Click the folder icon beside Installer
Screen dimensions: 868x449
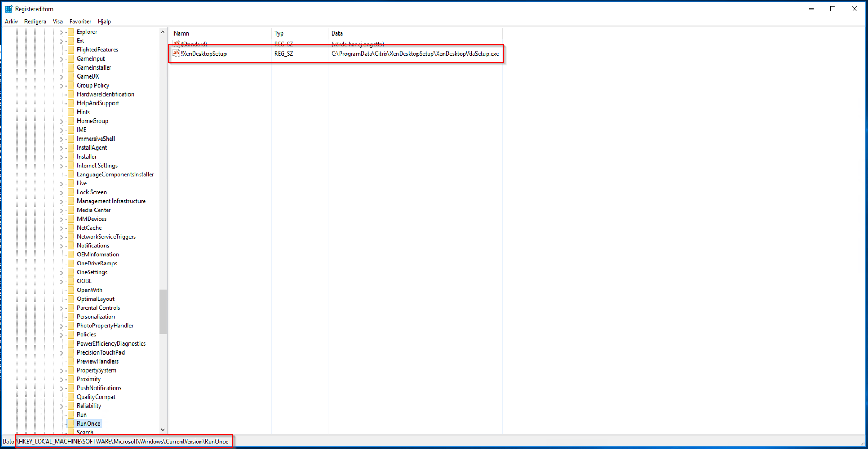coord(71,157)
